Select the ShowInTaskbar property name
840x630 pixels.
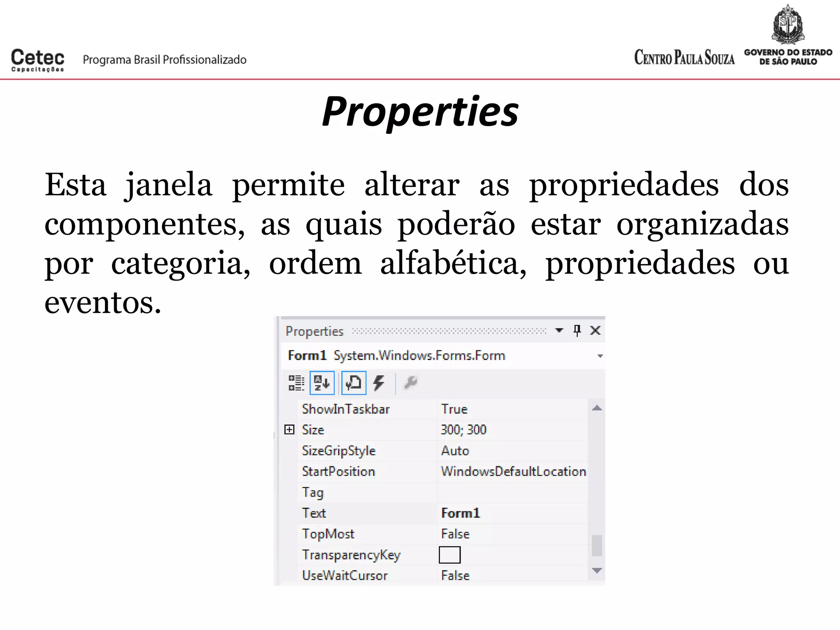coord(346,409)
